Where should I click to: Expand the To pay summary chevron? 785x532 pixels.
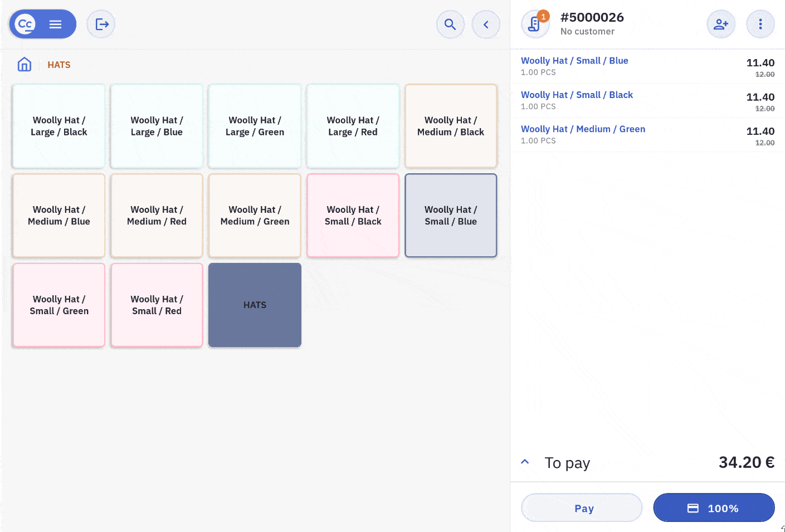click(525, 462)
